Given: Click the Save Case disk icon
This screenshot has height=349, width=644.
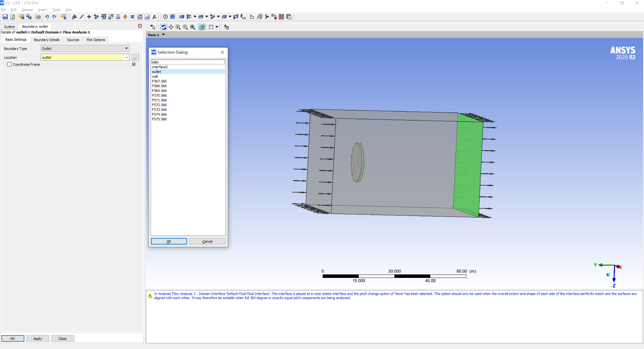Looking at the screenshot, I should point(5,17).
